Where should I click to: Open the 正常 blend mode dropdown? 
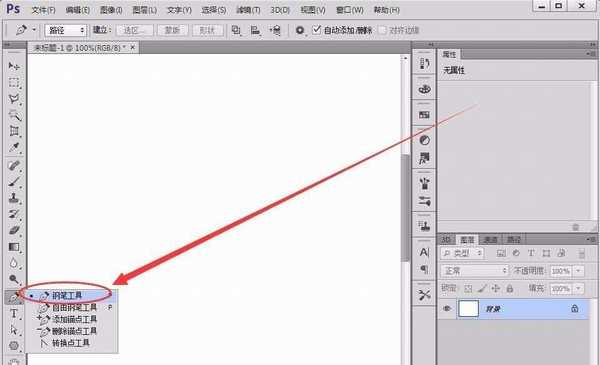pos(474,271)
